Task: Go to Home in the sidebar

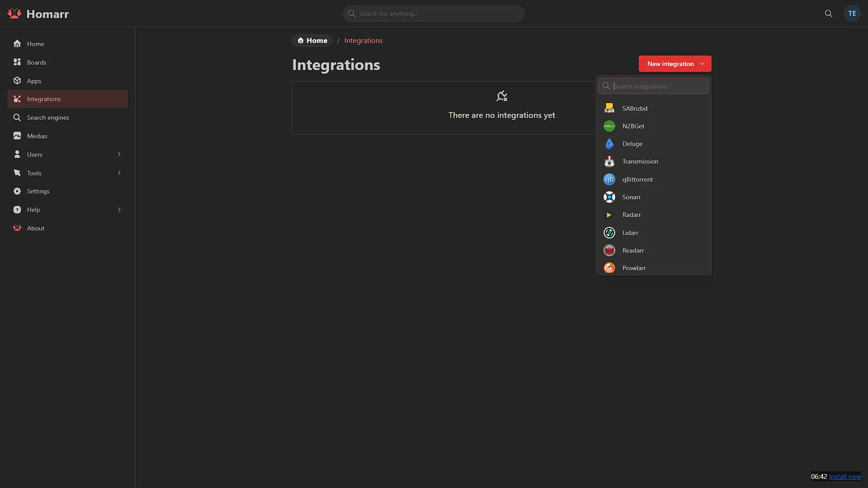Action: [67, 44]
